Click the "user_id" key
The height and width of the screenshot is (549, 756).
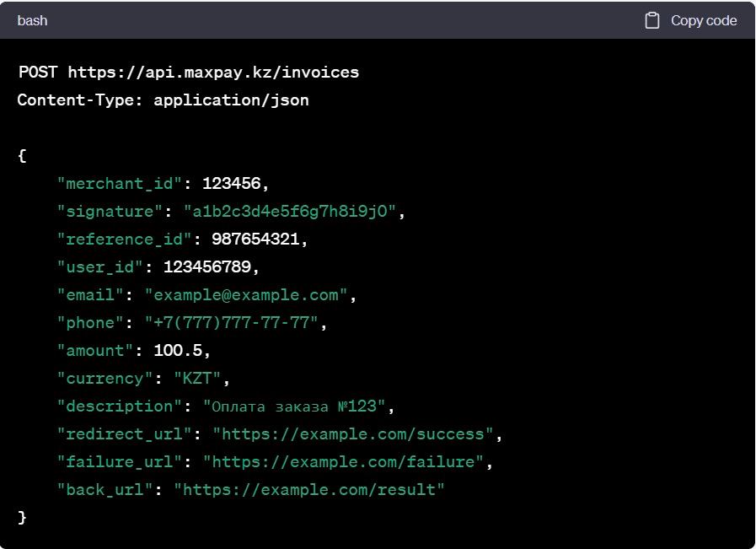point(100,266)
